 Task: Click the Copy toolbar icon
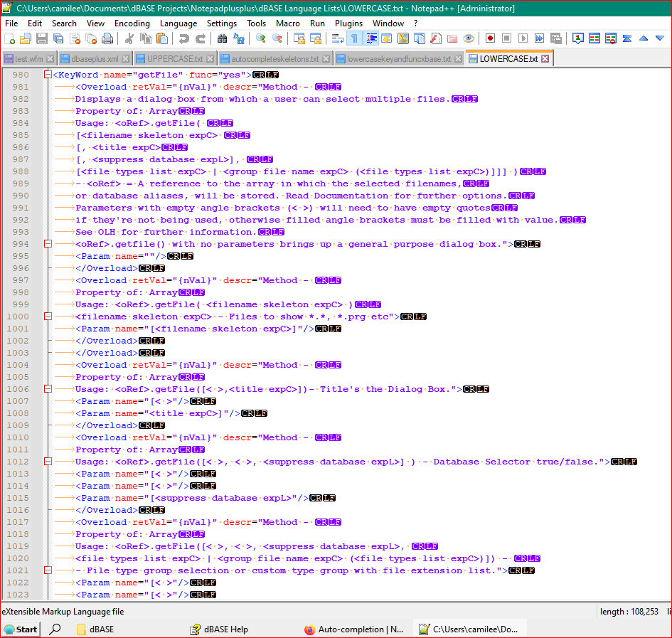(x=146, y=39)
